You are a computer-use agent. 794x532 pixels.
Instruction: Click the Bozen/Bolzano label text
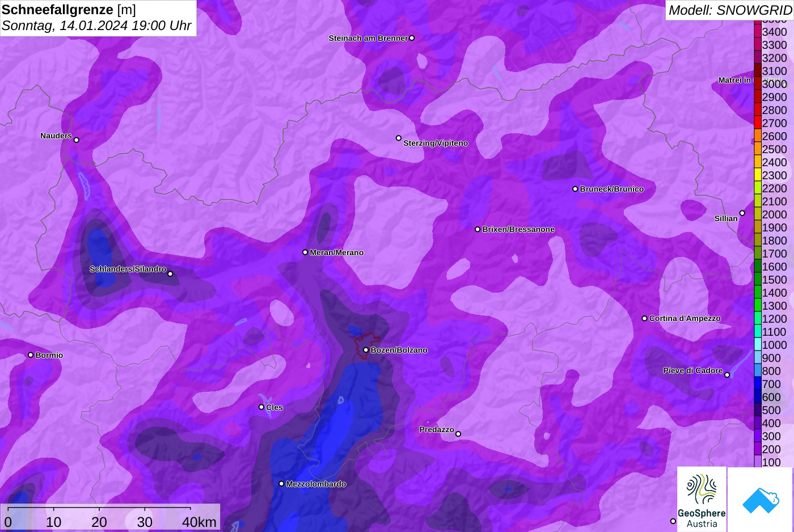[399, 350]
